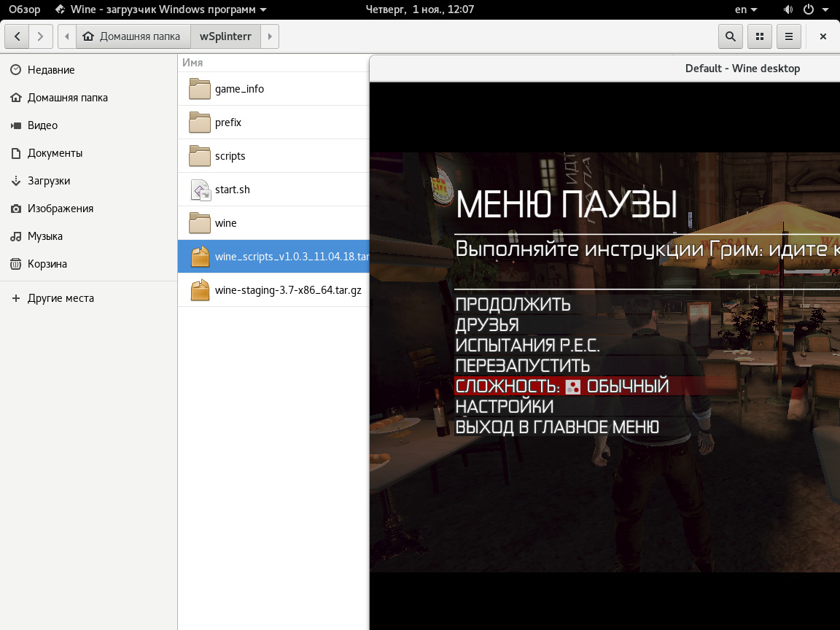Select the wine folder icon

[x=200, y=223]
